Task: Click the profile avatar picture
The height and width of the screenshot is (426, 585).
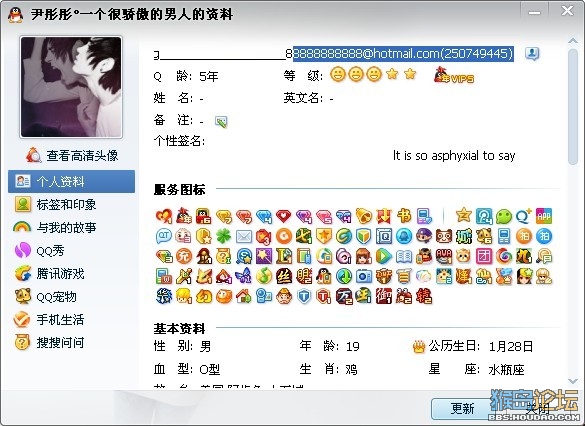Action: coord(71,87)
